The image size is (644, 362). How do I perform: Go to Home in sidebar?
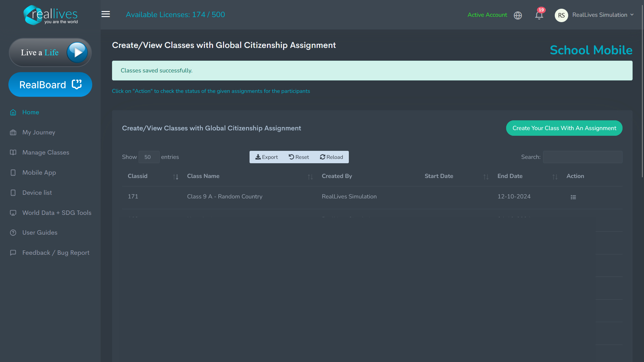tap(31, 112)
